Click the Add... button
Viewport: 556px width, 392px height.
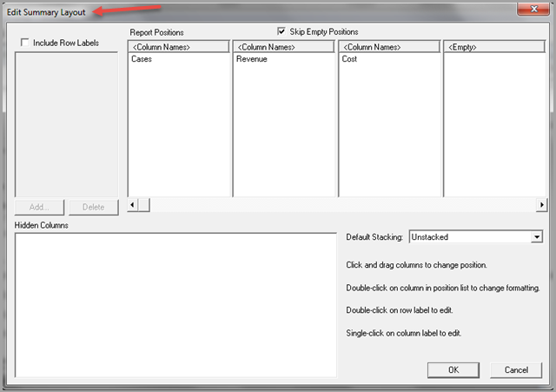[40, 207]
